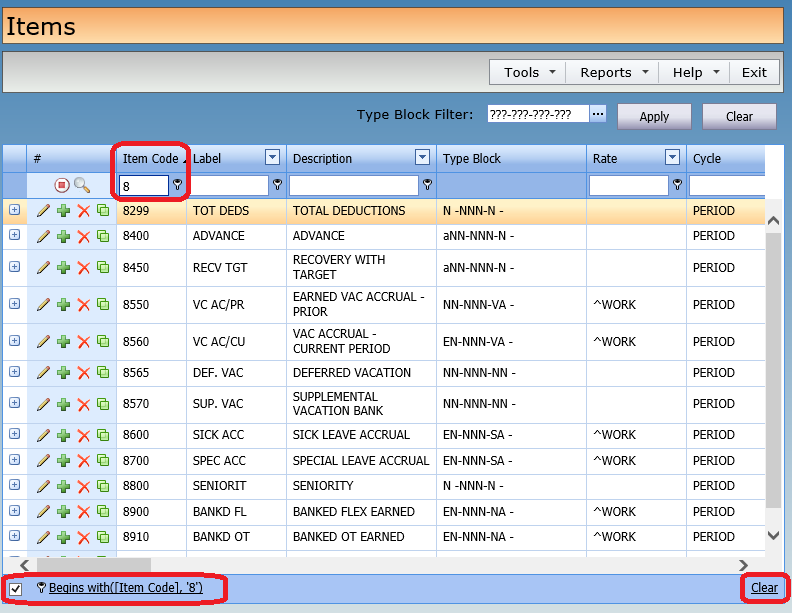Click the red stop icon in filter row
Image resolution: width=793 pixels, height=614 pixels.
click(62, 185)
